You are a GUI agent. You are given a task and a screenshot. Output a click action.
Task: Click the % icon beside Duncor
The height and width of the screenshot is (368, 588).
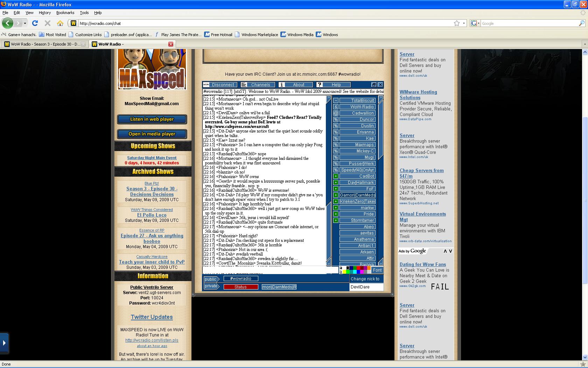click(336, 120)
